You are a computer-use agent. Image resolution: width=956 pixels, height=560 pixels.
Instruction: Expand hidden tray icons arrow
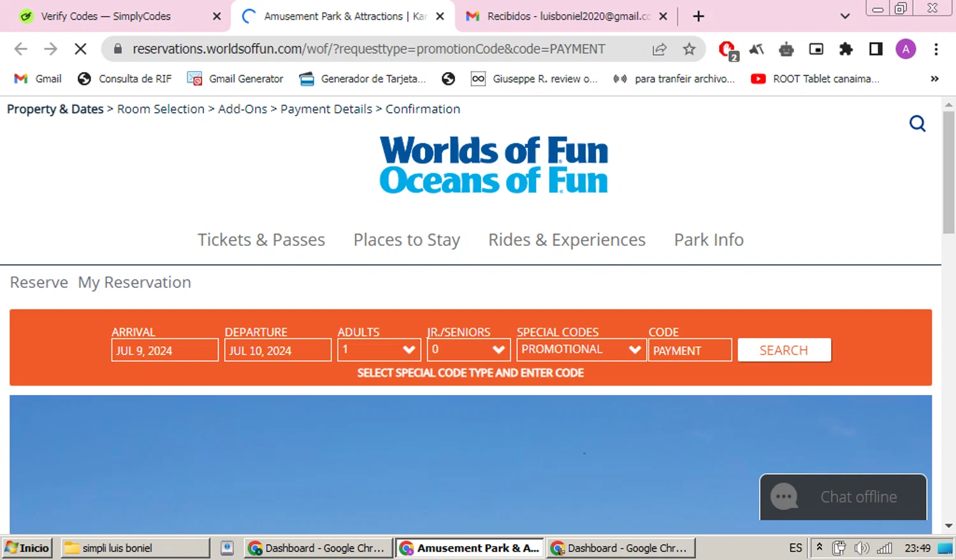(x=819, y=547)
